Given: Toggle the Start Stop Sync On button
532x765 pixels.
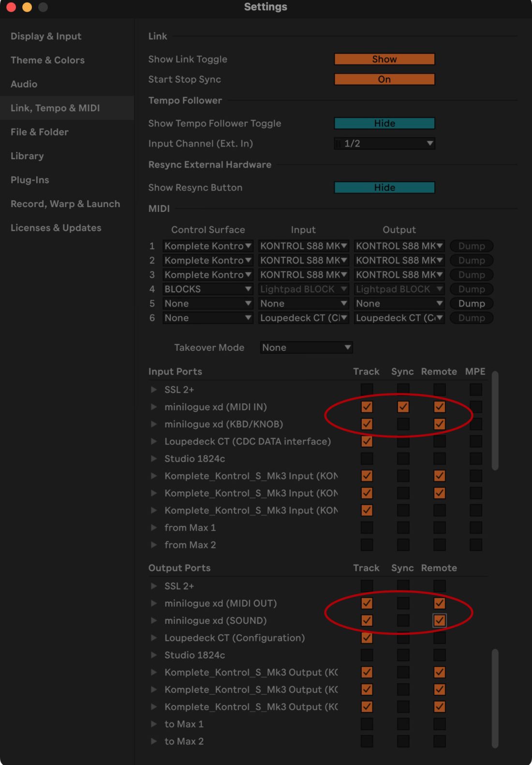Looking at the screenshot, I should [x=384, y=79].
